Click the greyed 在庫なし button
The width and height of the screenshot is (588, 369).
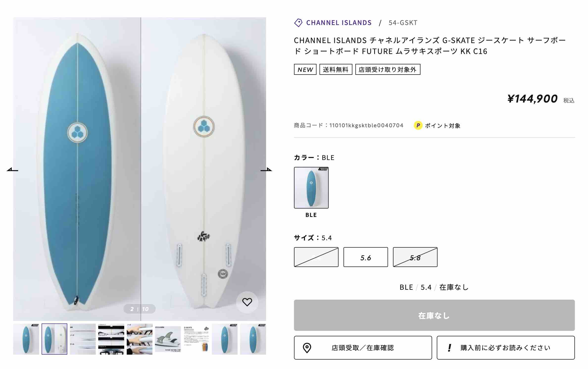(x=434, y=315)
